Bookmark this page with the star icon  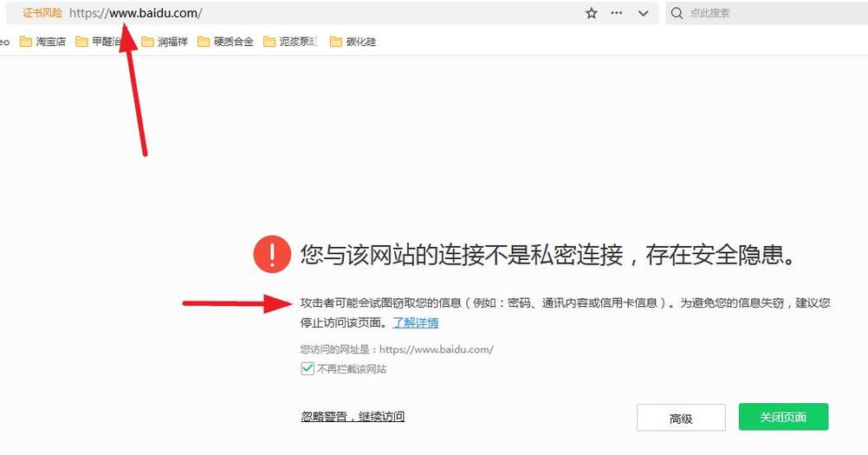[x=591, y=13]
